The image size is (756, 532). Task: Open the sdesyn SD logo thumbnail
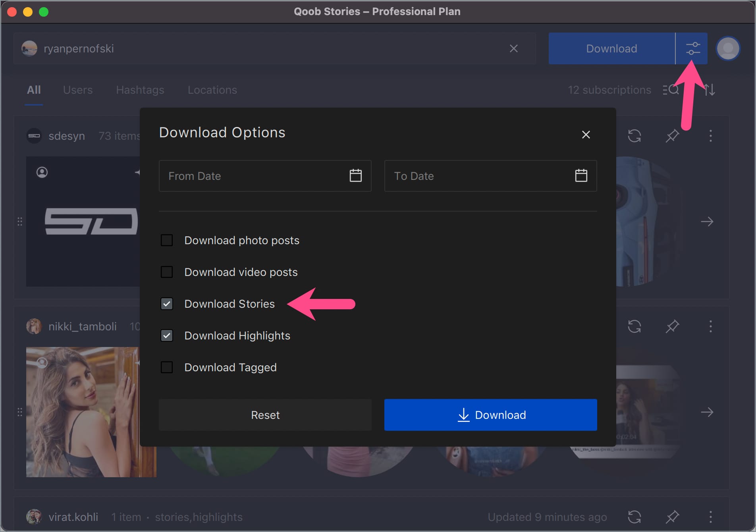[x=83, y=222]
